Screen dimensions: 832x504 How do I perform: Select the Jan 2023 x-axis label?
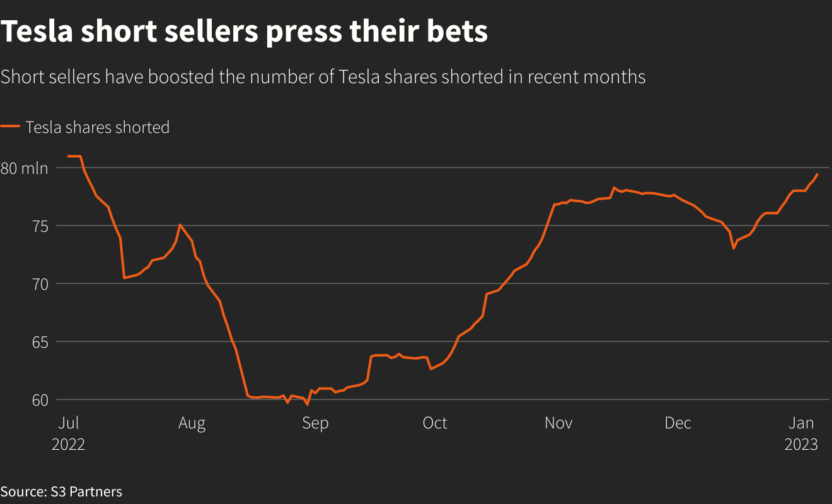(x=801, y=433)
